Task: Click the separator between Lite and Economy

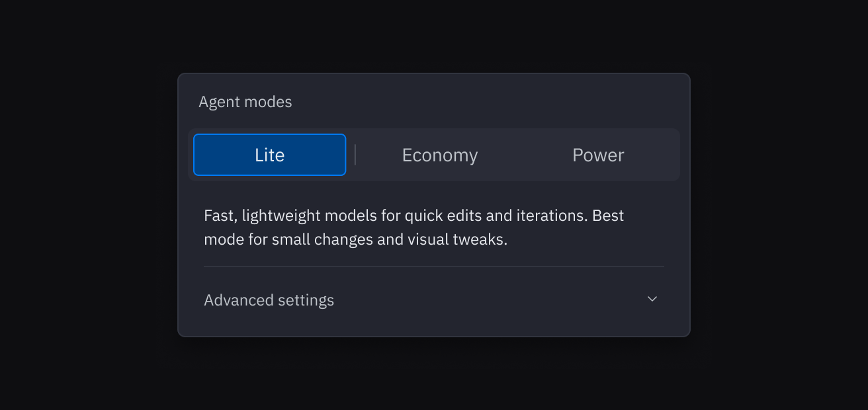Action: [355, 154]
